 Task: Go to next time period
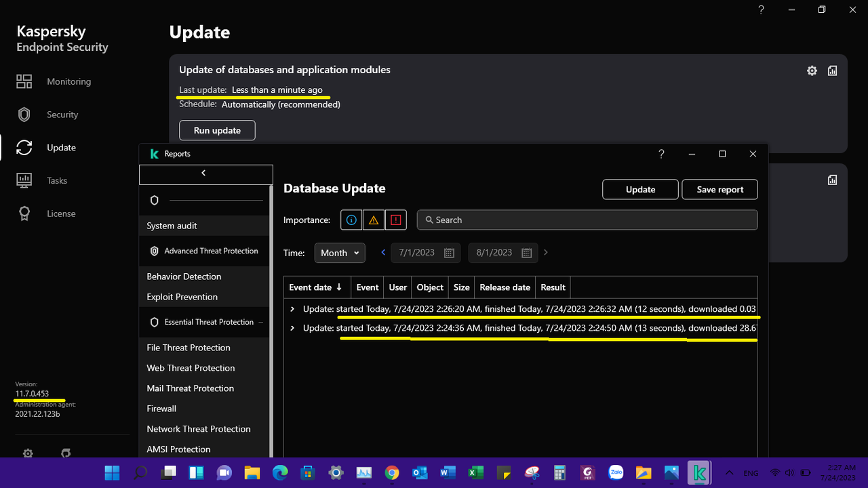point(546,252)
